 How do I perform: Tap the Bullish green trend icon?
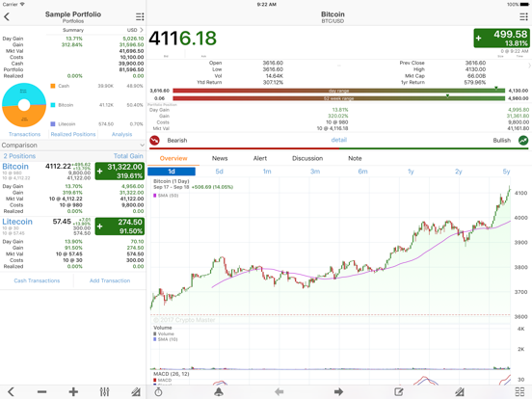point(523,140)
